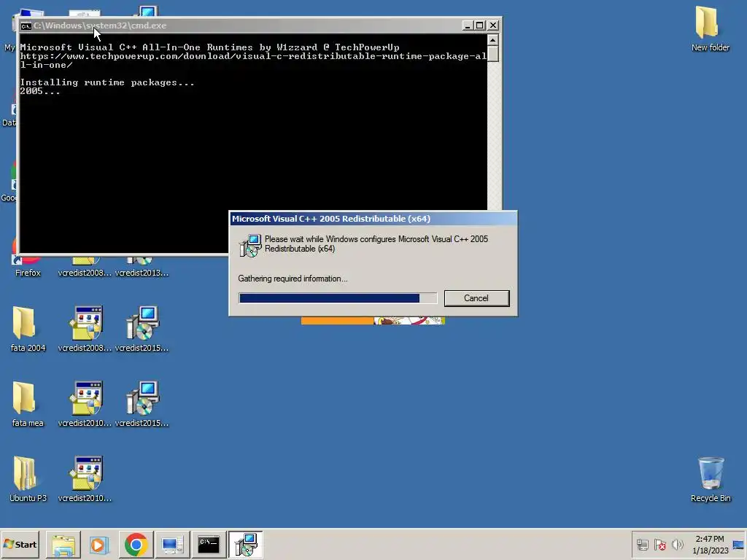Select the Firefox desktop shortcut

point(28,267)
